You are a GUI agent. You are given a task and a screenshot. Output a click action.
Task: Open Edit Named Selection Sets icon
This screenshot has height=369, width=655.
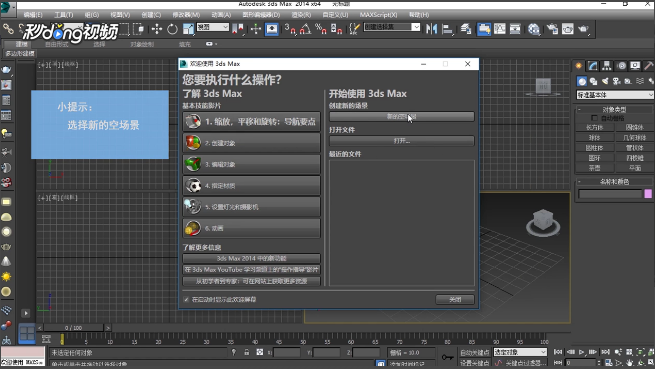pyautogui.click(x=354, y=29)
